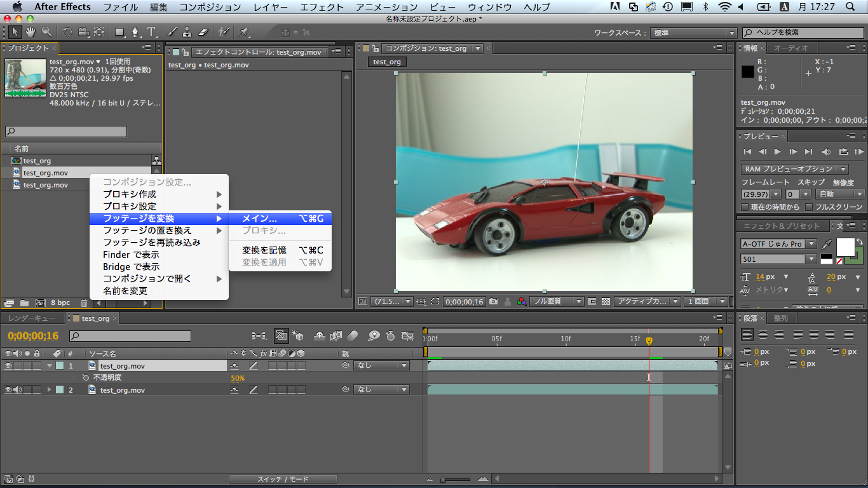Viewport: 868px width, 488px height.
Task: Open the RAM プレビューオプション dropdown
Action: pyautogui.click(x=794, y=169)
